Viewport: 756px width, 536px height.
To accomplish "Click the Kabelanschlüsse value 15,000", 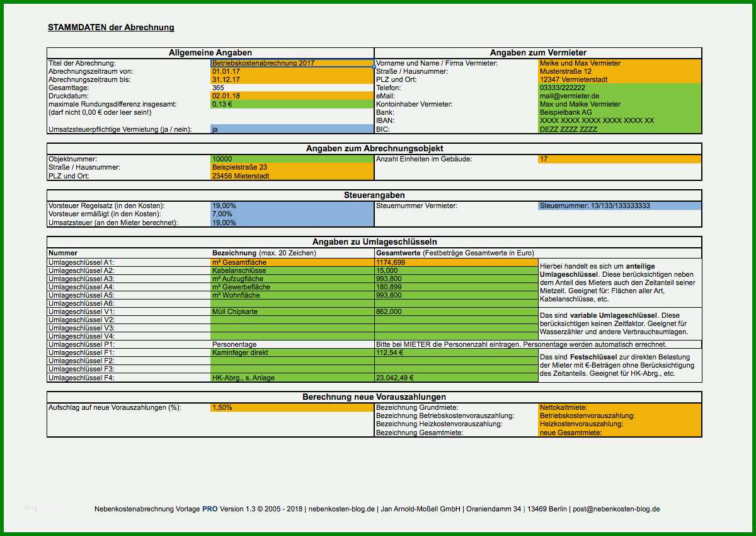I will point(456,271).
